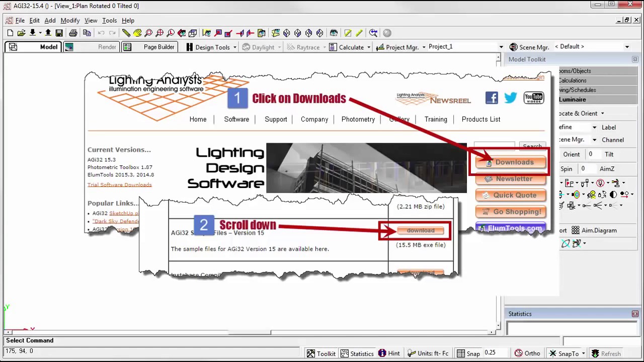Click the gray sphere icon in toolbar
Viewport: 644px width, 362px height.
387,33
